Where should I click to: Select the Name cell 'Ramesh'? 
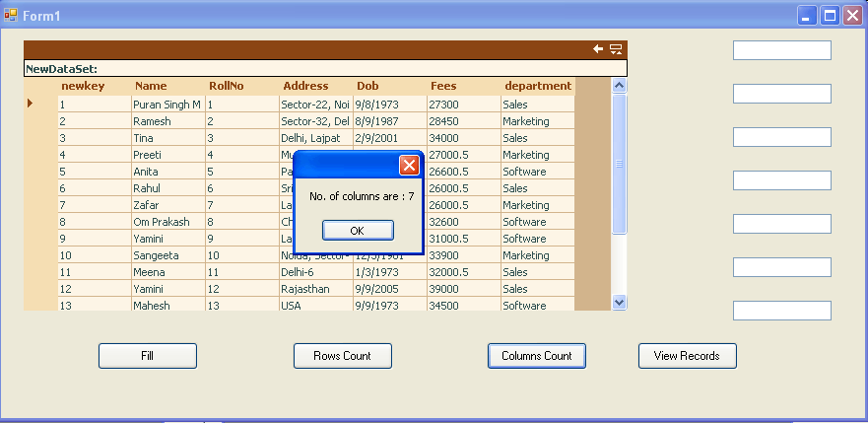[x=168, y=121]
